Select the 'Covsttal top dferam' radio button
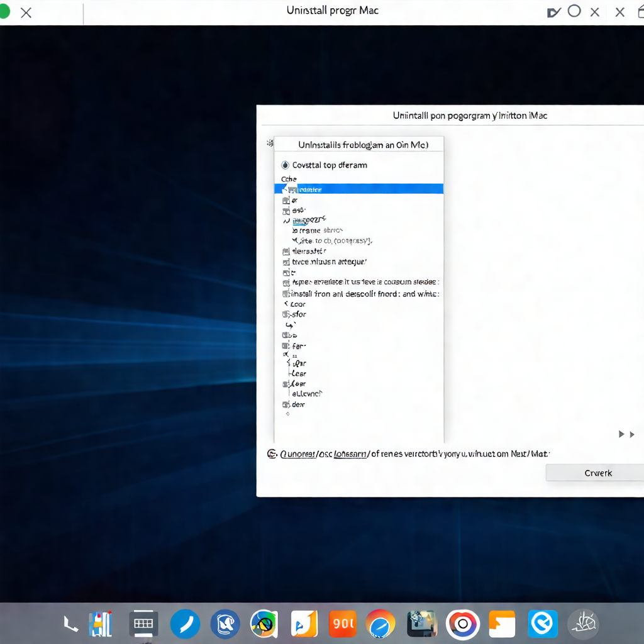 coord(284,165)
